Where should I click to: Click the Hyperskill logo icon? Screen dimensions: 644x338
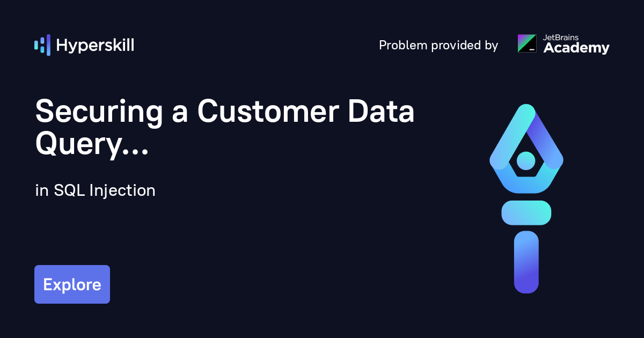tap(42, 45)
